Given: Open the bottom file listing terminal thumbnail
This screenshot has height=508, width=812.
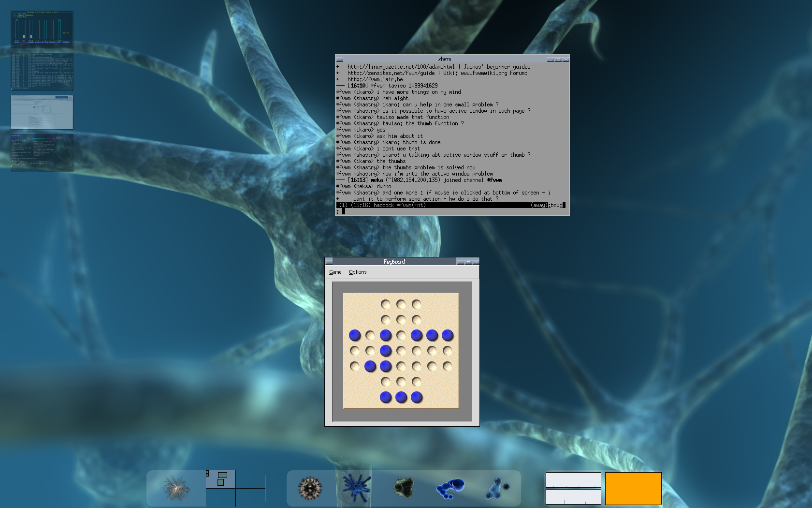Looking at the screenshot, I should coord(42,153).
